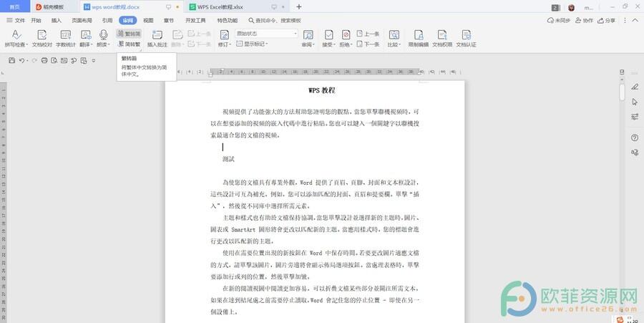
Task: Open quick access toolbar customize dropdown
Action: click(x=94, y=60)
